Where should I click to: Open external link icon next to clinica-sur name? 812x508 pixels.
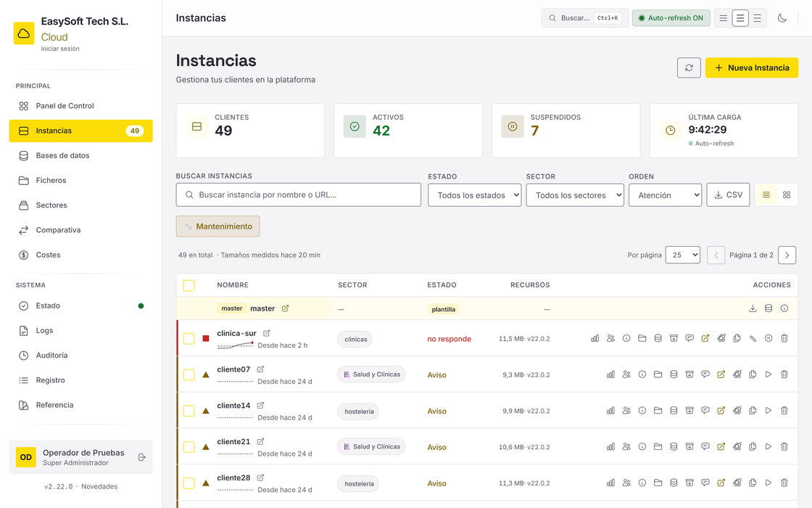coord(267,333)
